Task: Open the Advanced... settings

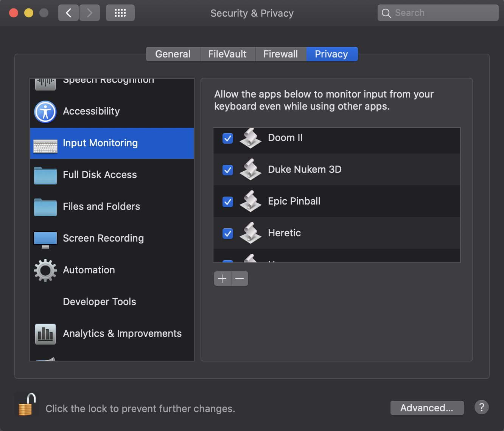Action: click(x=427, y=408)
